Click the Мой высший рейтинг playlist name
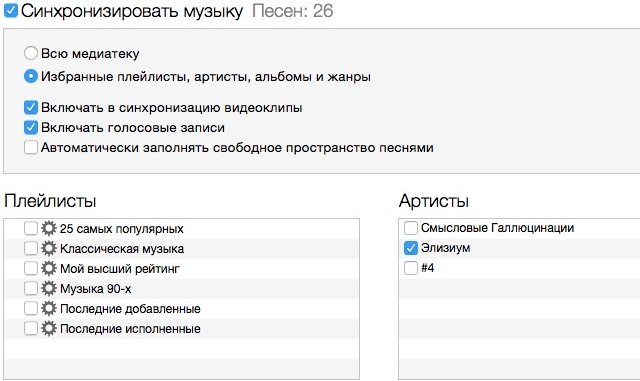This screenshot has width=640, height=381. point(120,269)
